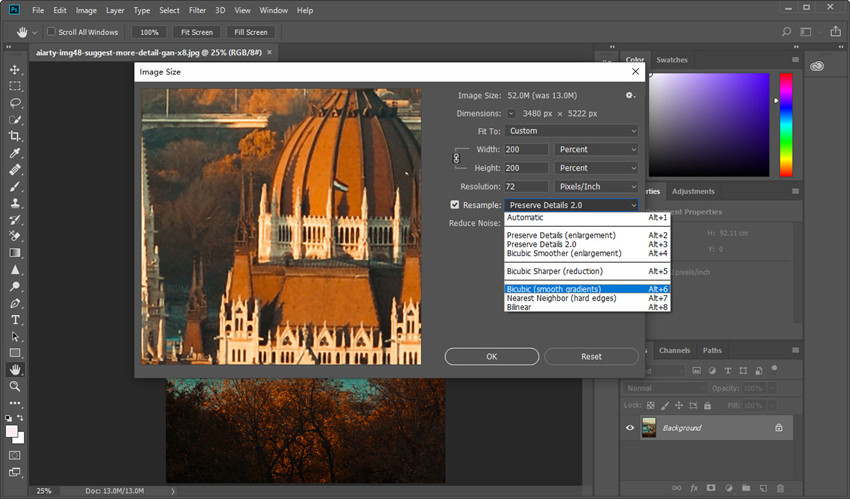Select the Path Selection tool
The width and height of the screenshot is (850, 499).
point(15,336)
